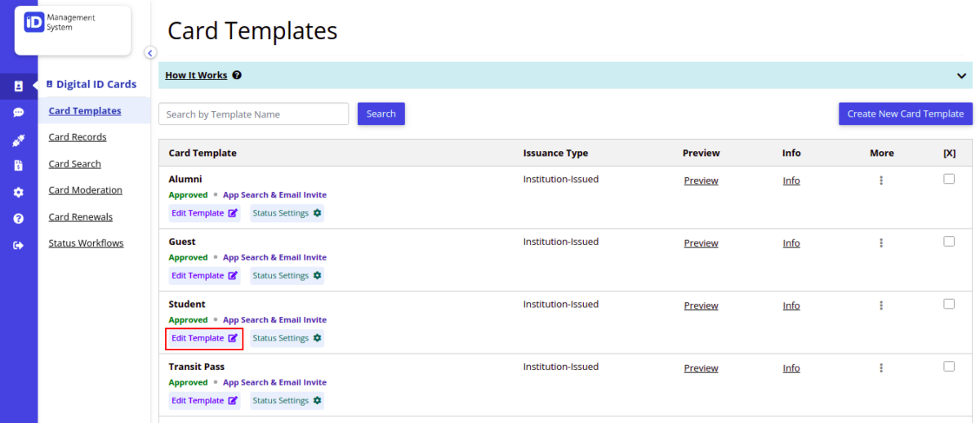Go to Card Records in the menu

click(x=78, y=137)
